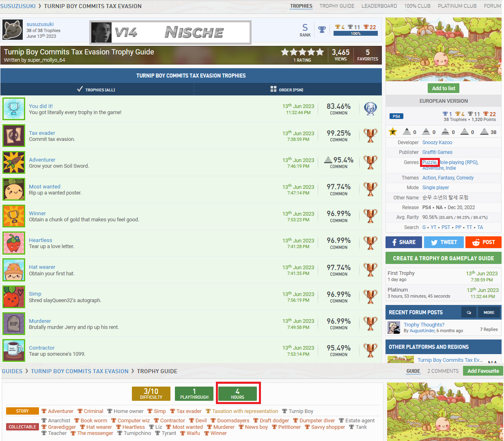Click the Add to list button
This screenshot has width=504, height=441.
(x=444, y=88)
